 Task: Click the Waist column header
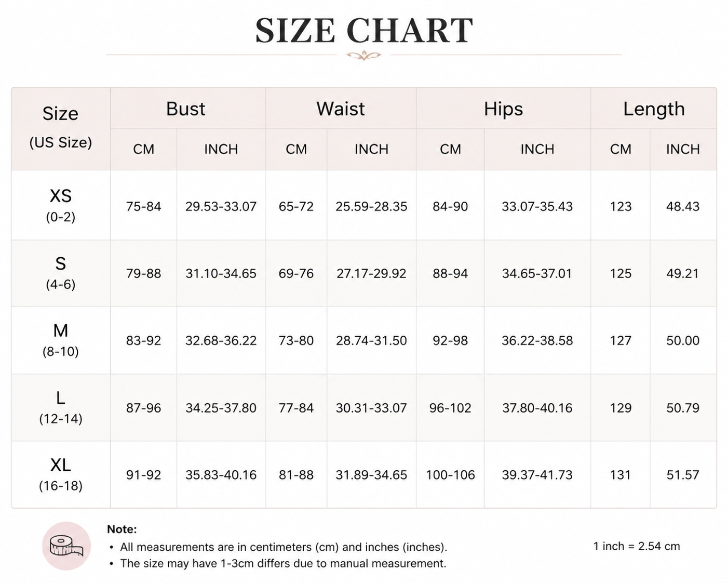[x=341, y=109]
